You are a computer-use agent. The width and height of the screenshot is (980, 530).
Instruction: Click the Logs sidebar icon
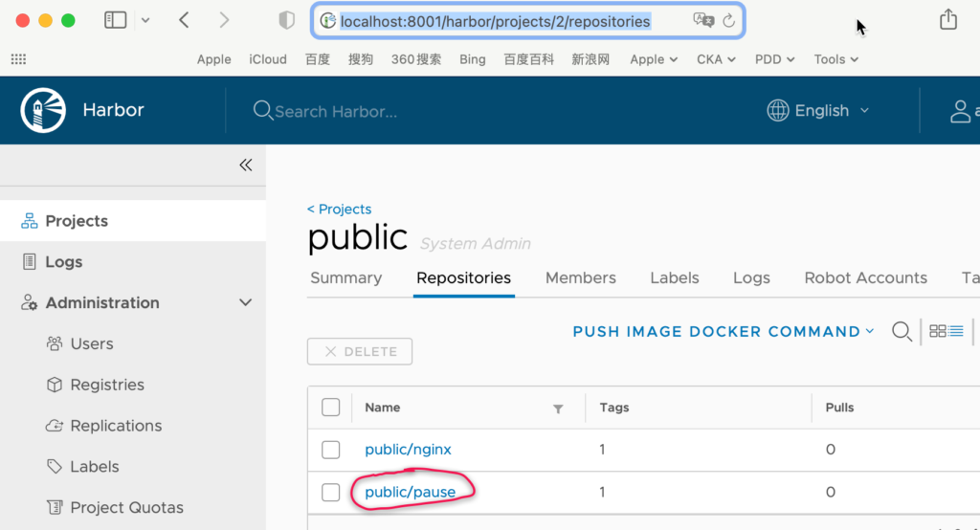click(x=29, y=261)
